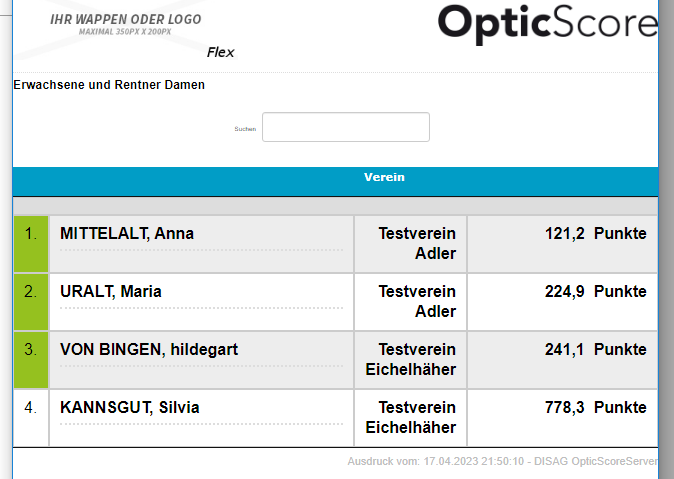
Task: Click the OpticScore logo
Action: tap(547, 24)
